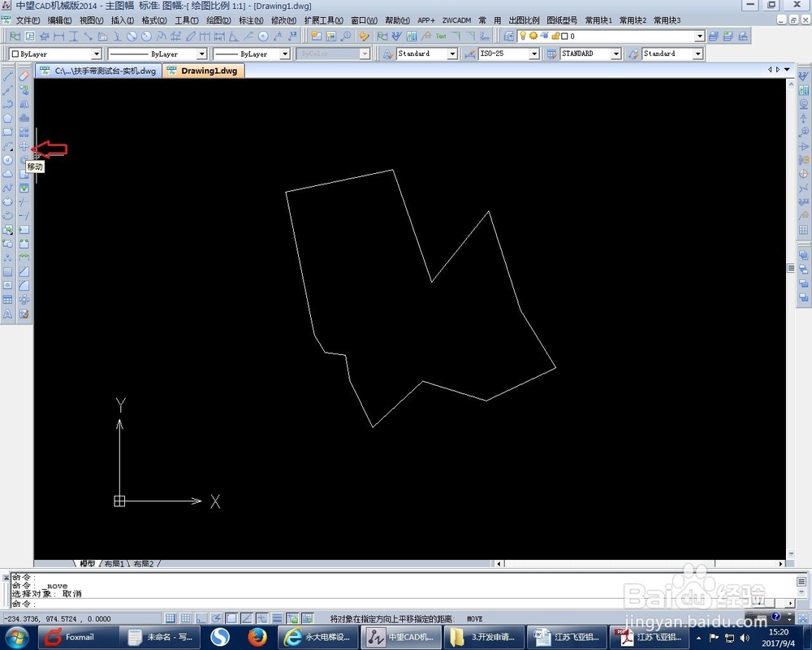This screenshot has width=812, height=650.
Task: Open the 编辑(E) menu
Action: 59,20
